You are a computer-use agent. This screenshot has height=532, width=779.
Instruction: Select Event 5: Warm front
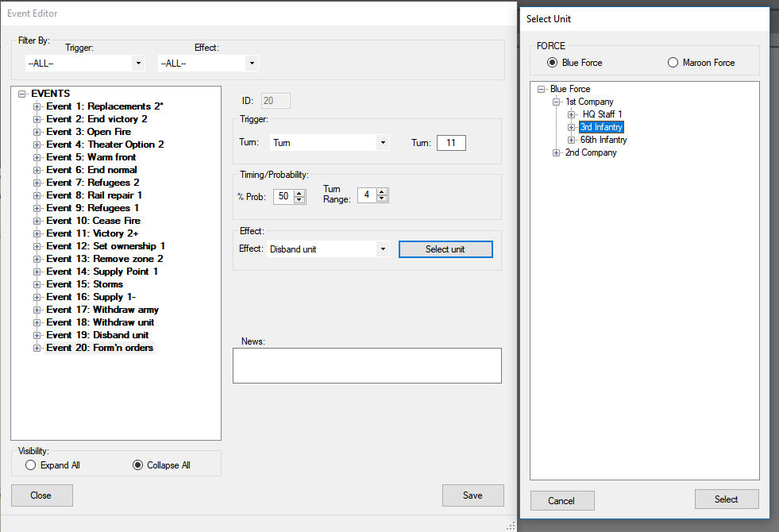pos(91,157)
